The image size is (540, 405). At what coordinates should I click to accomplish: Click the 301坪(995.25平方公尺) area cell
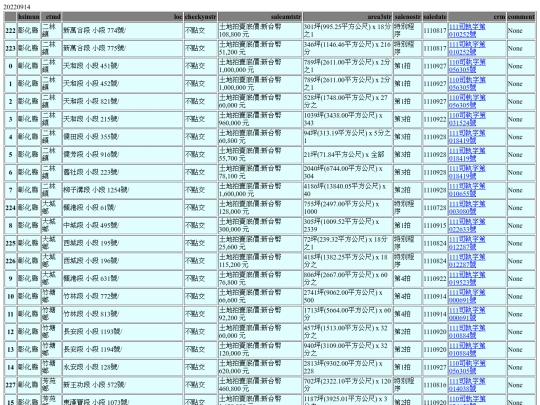tap(347, 31)
